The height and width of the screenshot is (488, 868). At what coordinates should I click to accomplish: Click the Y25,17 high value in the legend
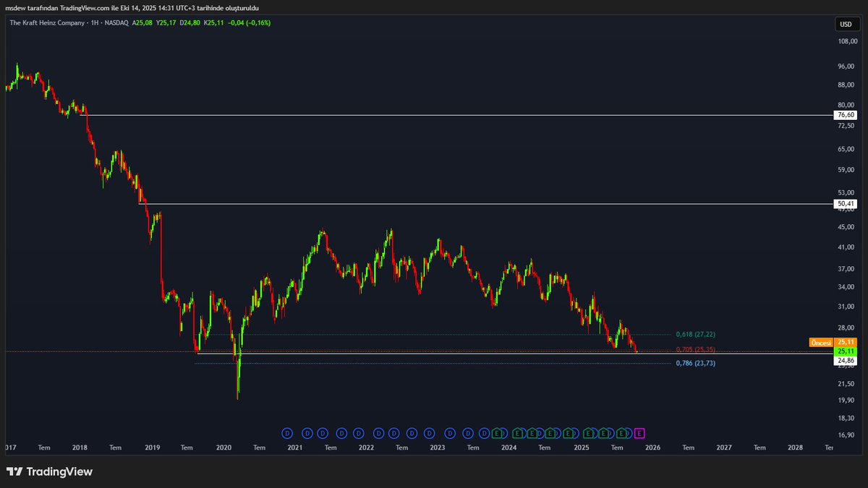(x=166, y=23)
